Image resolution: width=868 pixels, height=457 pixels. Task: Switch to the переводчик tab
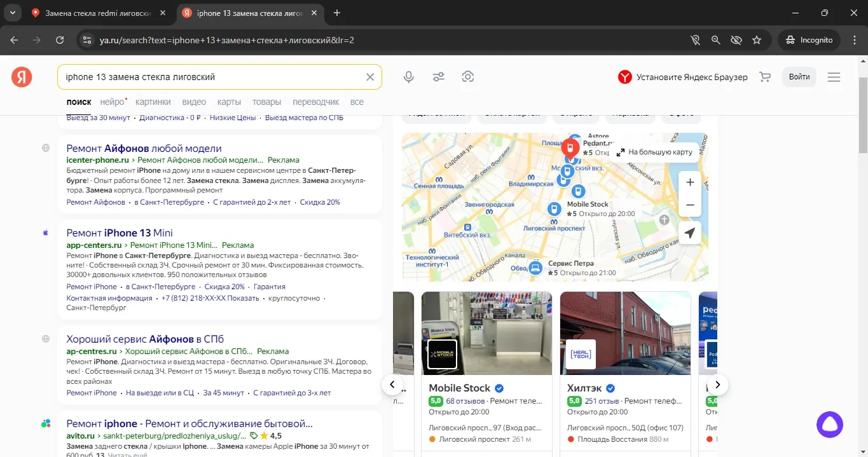coord(316,102)
